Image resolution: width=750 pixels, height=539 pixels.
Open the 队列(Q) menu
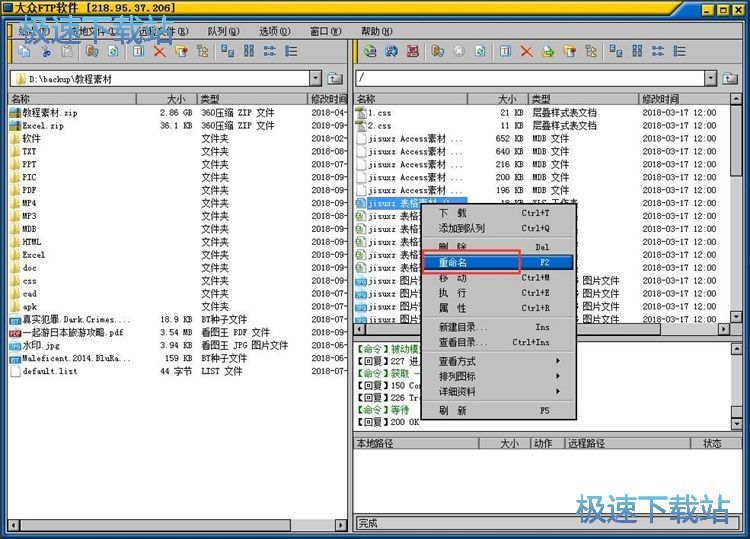[x=223, y=31]
